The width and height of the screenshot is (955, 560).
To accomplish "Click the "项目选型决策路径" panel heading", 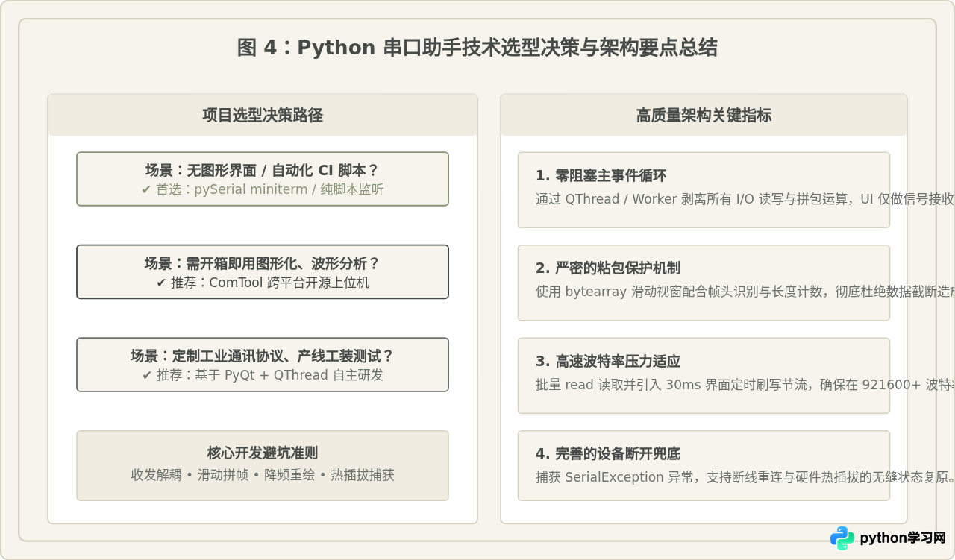I will point(263,116).
